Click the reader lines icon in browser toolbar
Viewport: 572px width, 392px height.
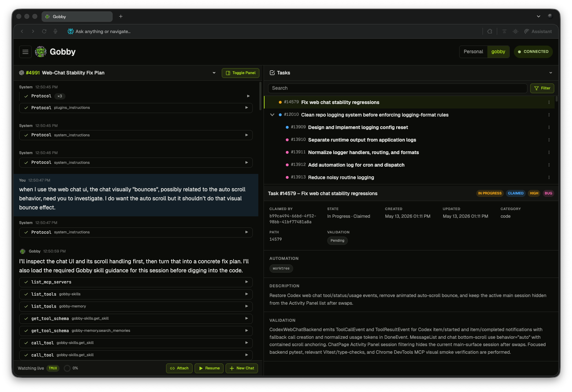(504, 31)
